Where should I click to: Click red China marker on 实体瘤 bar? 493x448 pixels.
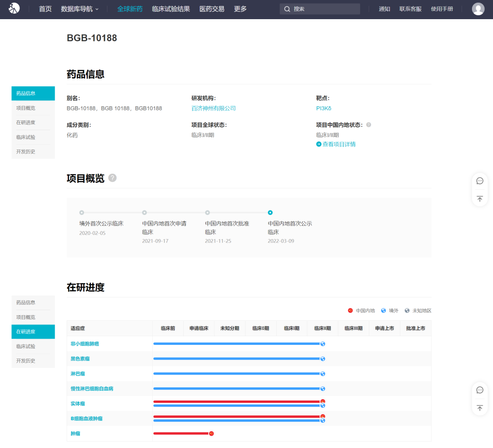(323, 401)
